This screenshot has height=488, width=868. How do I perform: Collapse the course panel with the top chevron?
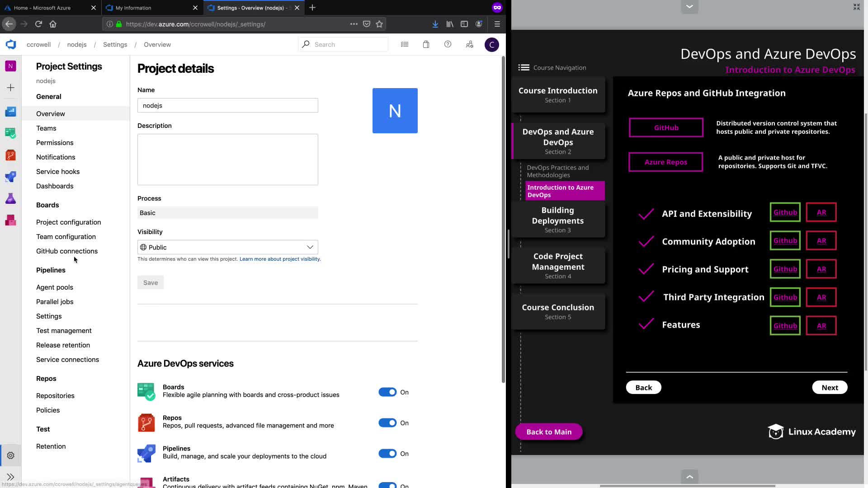(x=689, y=7)
